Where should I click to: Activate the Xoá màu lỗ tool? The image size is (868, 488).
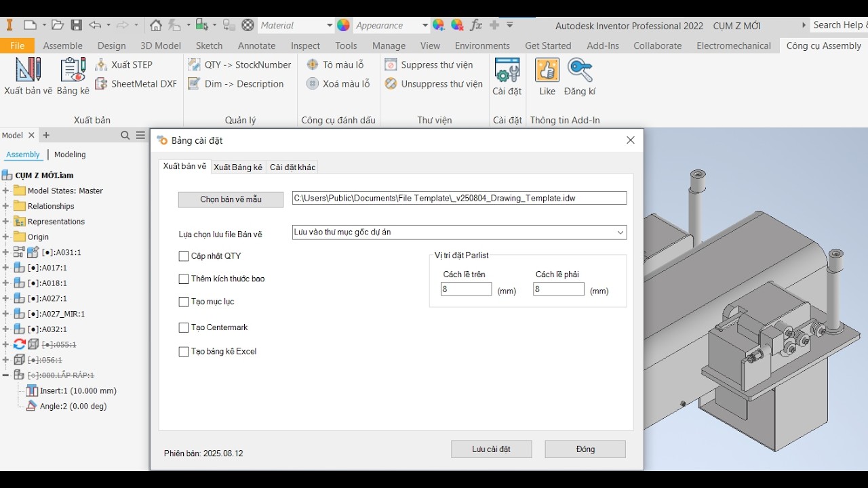[338, 84]
